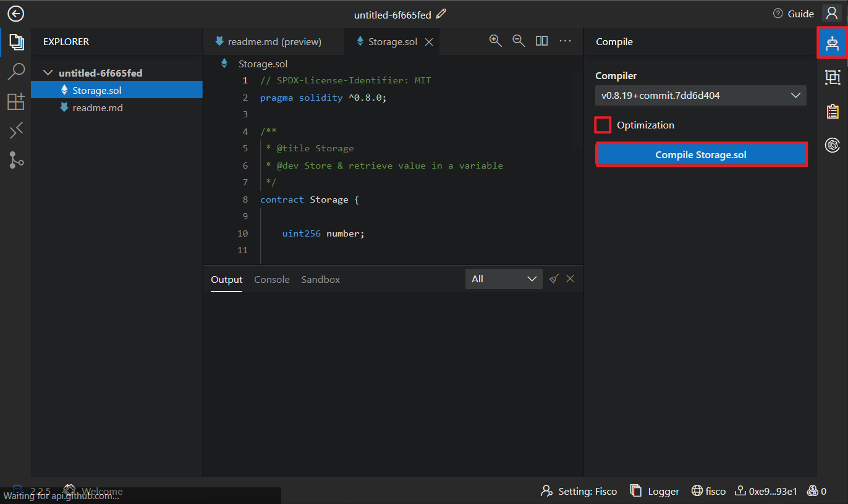Click the Compile robot icon in right sidebar

833,43
